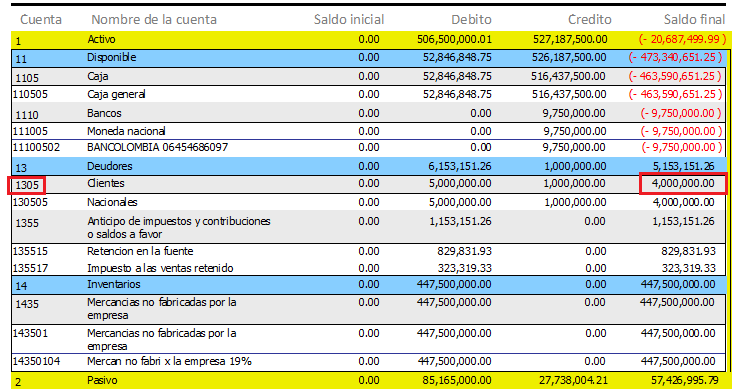Viewport: 737px width, 389px height.
Task: Select the Deudores account row
Action: point(369,166)
